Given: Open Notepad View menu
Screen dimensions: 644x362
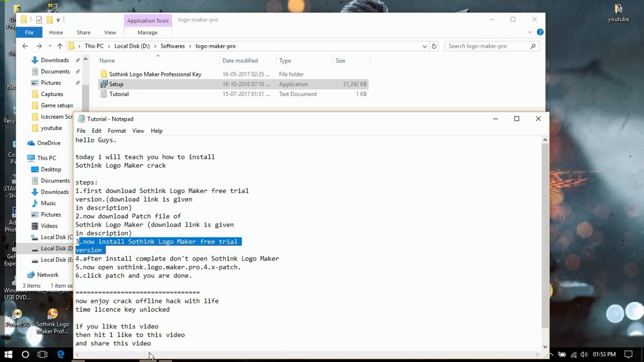Looking at the screenshot, I should pyautogui.click(x=138, y=131).
